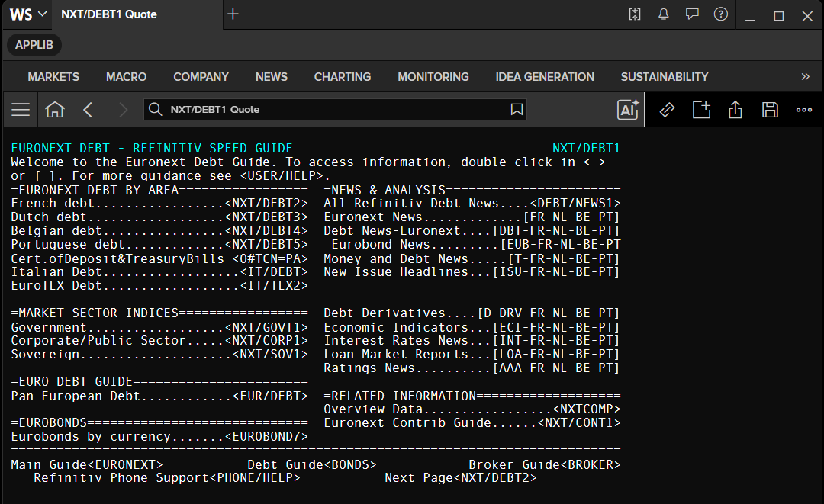Open All Refinitiv Debt News <DEBT/NEWS1>

(x=575, y=203)
